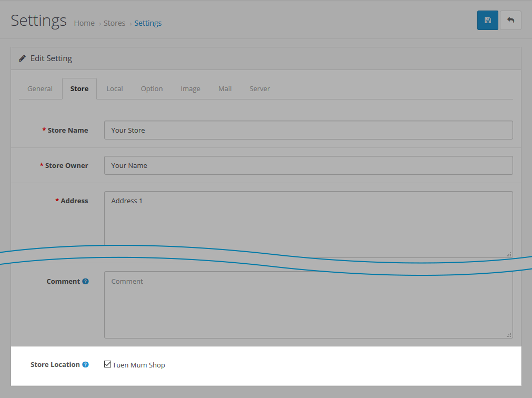Click the Store Location help icon

tap(85, 365)
